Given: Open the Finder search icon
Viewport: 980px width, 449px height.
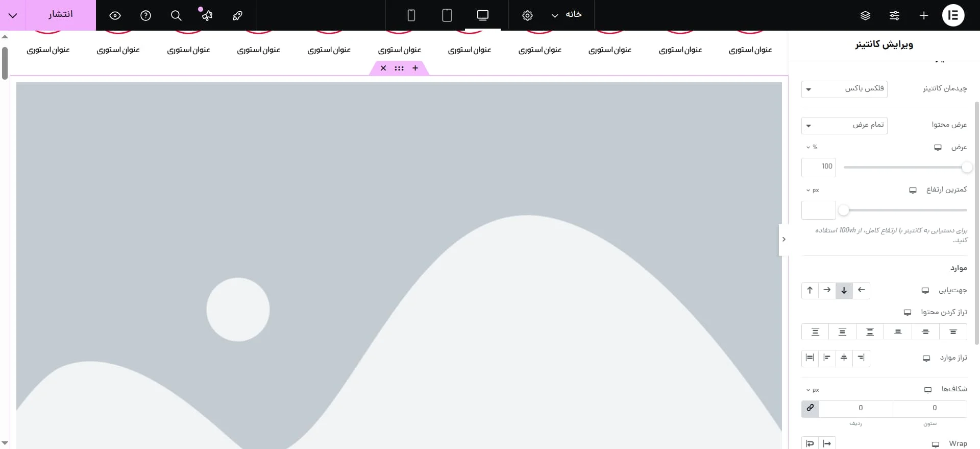Looking at the screenshot, I should pyautogui.click(x=176, y=15).
